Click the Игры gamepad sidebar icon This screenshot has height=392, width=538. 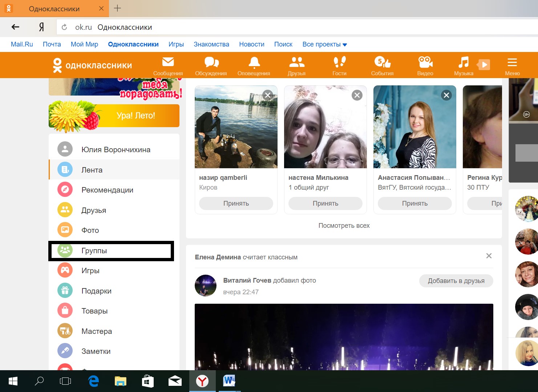click(65, 270)
